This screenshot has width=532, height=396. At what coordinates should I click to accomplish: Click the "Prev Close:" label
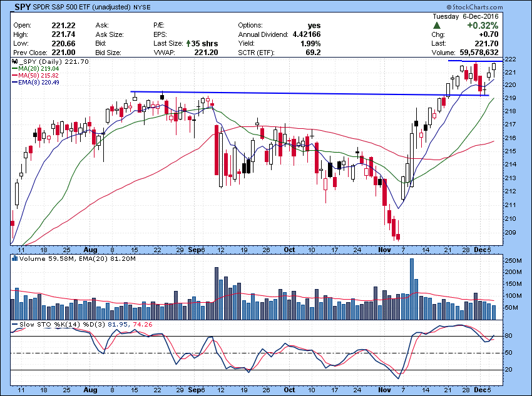click(30, 53)
